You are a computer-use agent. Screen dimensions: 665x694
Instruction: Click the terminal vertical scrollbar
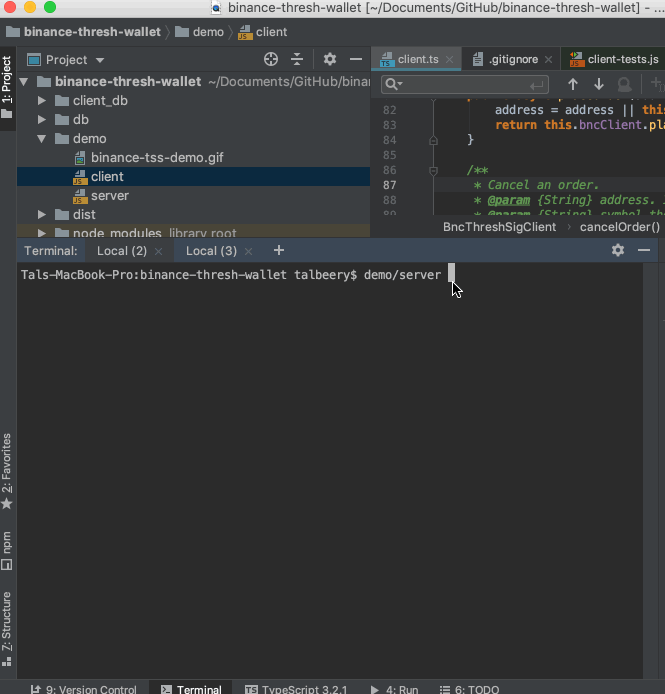tap(651, 469)
